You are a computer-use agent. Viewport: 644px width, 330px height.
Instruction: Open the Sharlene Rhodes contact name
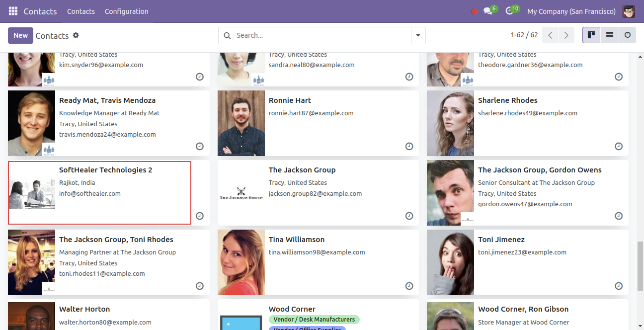click(x=508, y=100)
